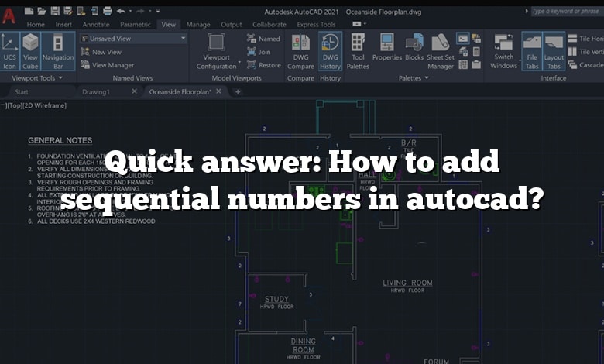Screen dimensions: 604x364
Task: Select the STUDY label in drawing
Action: [x=276, y=299]
